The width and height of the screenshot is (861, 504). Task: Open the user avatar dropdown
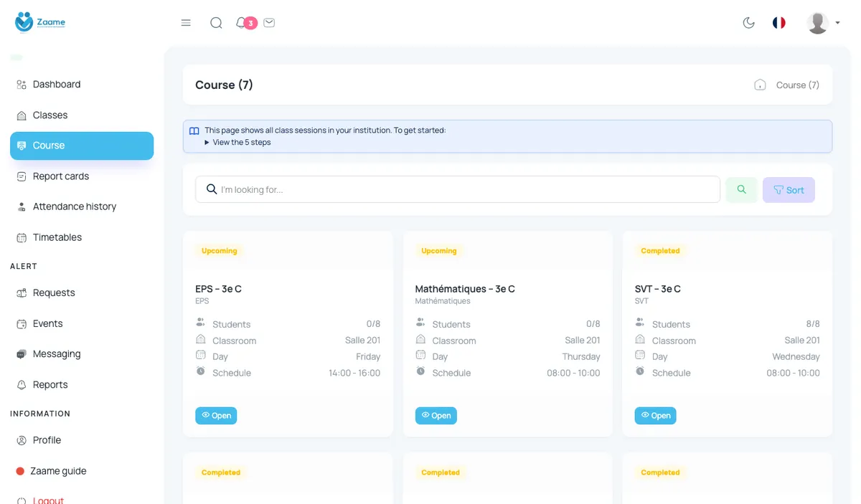tap(823, 23)
